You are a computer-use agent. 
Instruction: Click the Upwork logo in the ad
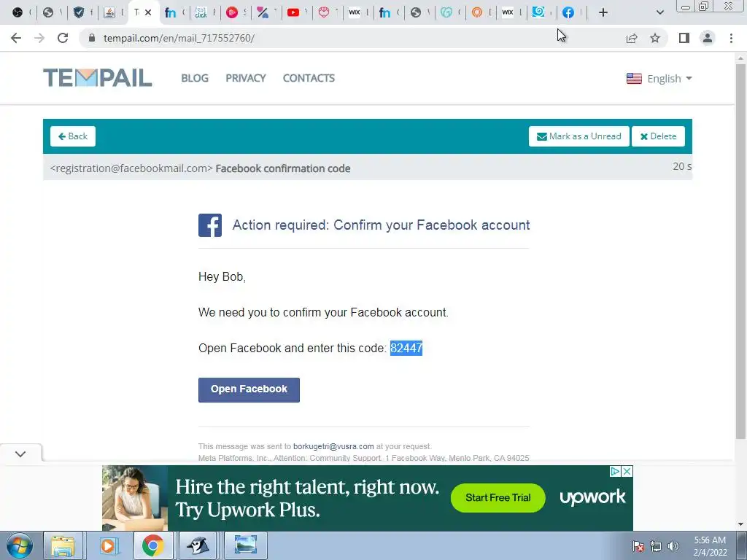[x=592, y=497]
